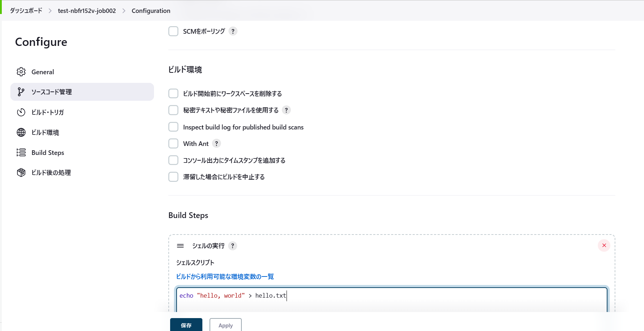644x331 pixels.
Task: Open help for SCMをポーリング
Action: (233, 31)
